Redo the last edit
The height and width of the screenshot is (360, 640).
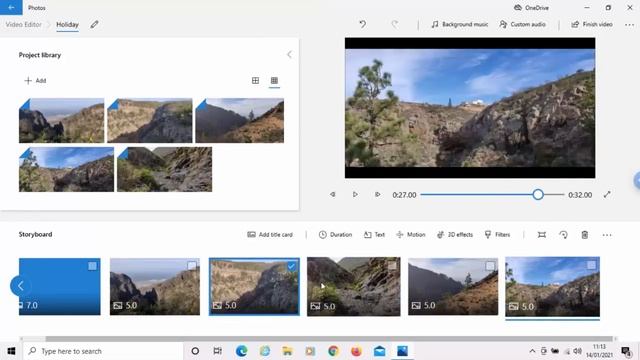coord(394,24)
